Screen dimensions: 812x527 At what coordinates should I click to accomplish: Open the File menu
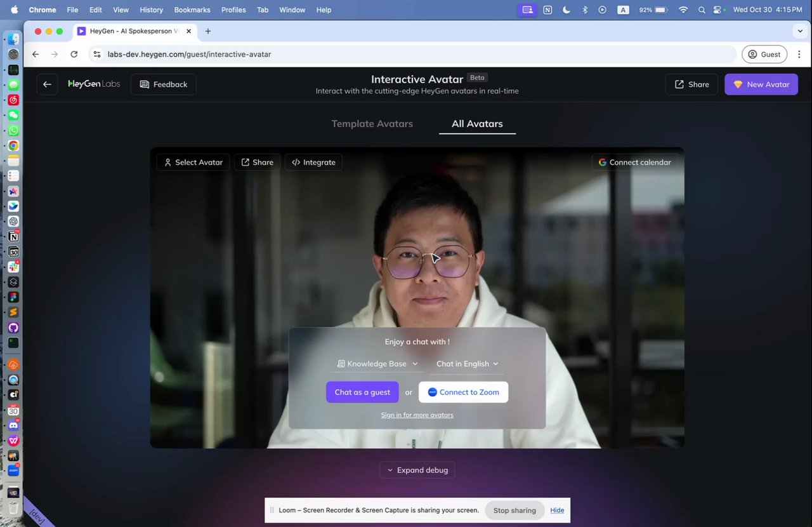click(x=72, y=10)
